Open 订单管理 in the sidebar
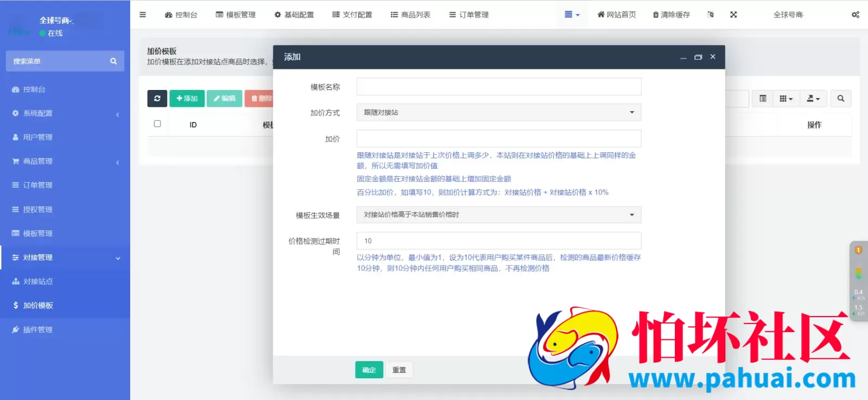Viewport: 868px width, 400px height. tap(65, 185)
